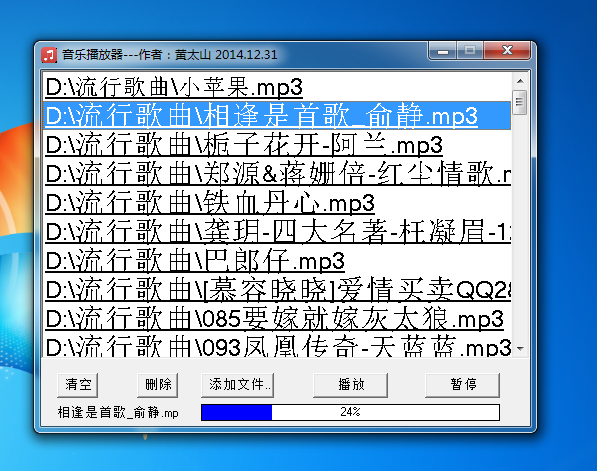This screenshot has width=597, height=471.
Task: Select 085要嫁就嫁灰太狼.mp3 track
Action: pyautogui.click(x=277, y=318)
